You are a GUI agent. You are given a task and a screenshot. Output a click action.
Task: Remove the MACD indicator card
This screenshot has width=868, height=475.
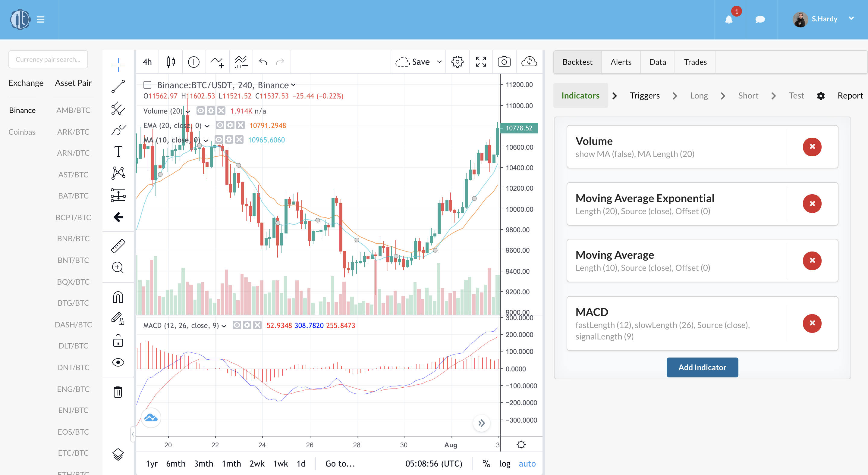pos(812,323)
